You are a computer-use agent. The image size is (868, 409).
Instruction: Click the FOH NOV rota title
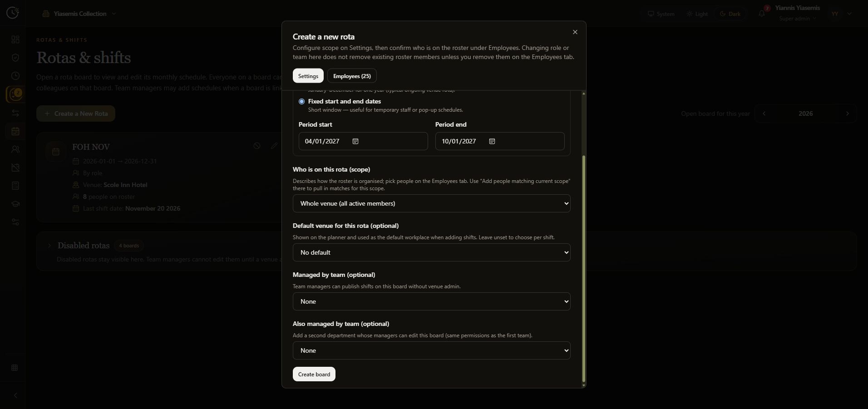coord(91,147)
